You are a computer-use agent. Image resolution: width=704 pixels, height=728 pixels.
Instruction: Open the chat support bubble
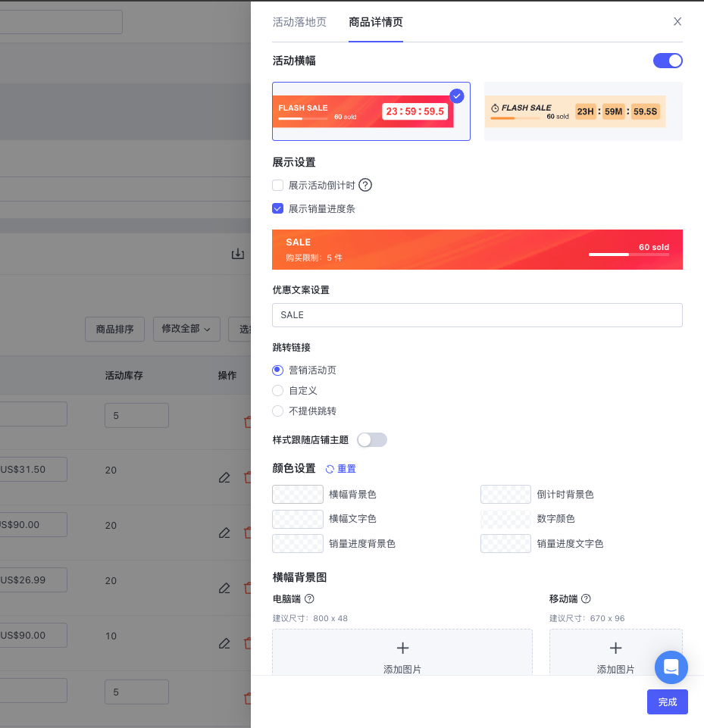[671, 667]
